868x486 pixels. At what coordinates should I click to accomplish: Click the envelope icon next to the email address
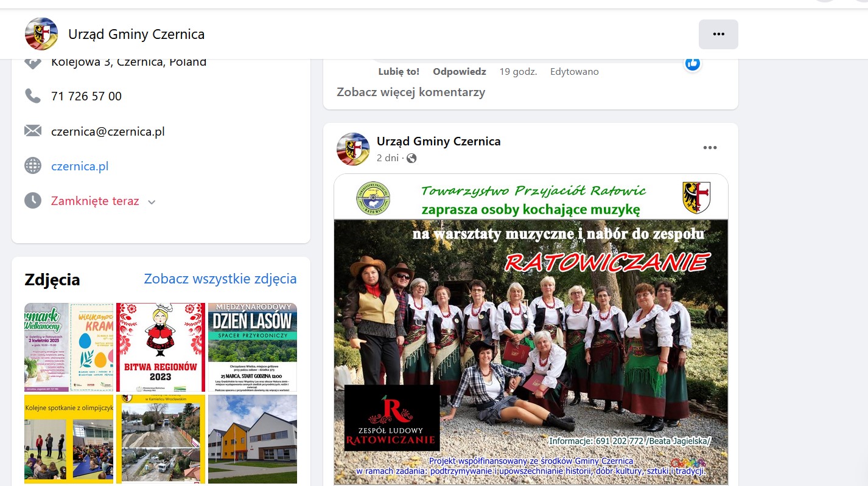pyautogui.click(x=32, y=131)
